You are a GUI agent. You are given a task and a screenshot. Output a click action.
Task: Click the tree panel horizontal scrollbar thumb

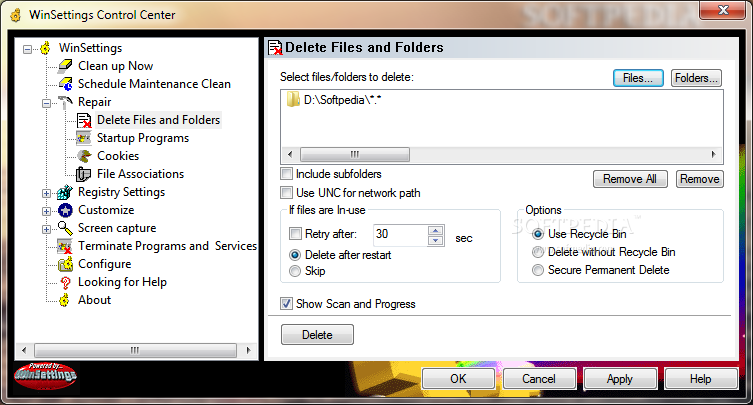coord(135,350)
